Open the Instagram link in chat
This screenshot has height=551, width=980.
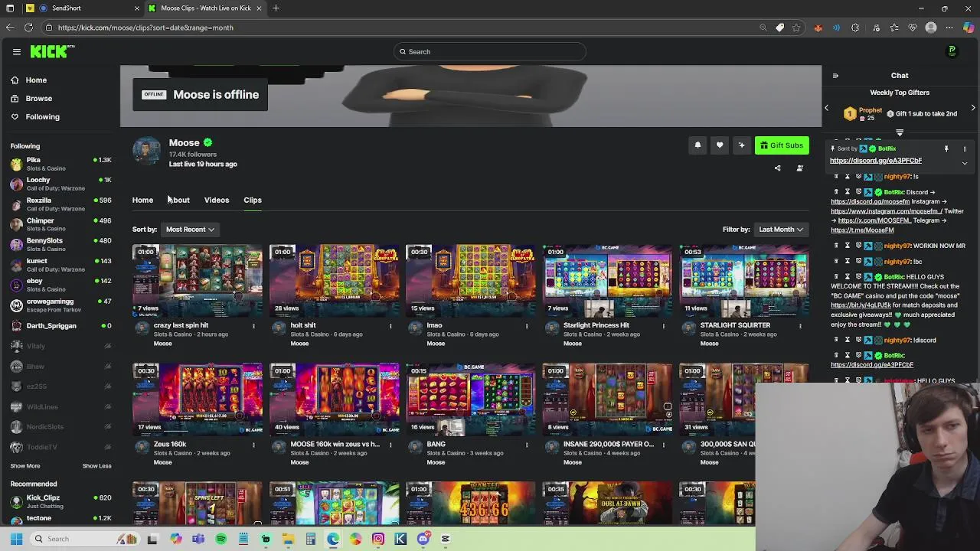coord(888,211)
